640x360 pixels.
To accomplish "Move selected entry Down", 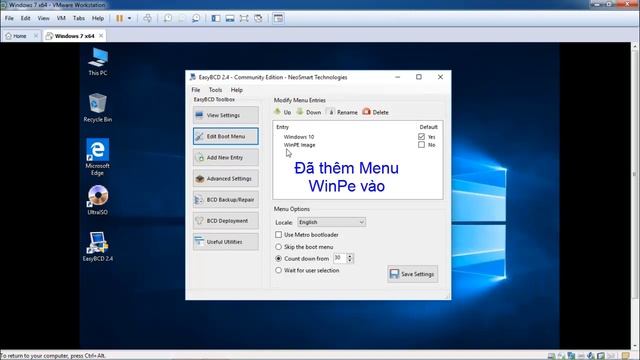I will 309,112.
